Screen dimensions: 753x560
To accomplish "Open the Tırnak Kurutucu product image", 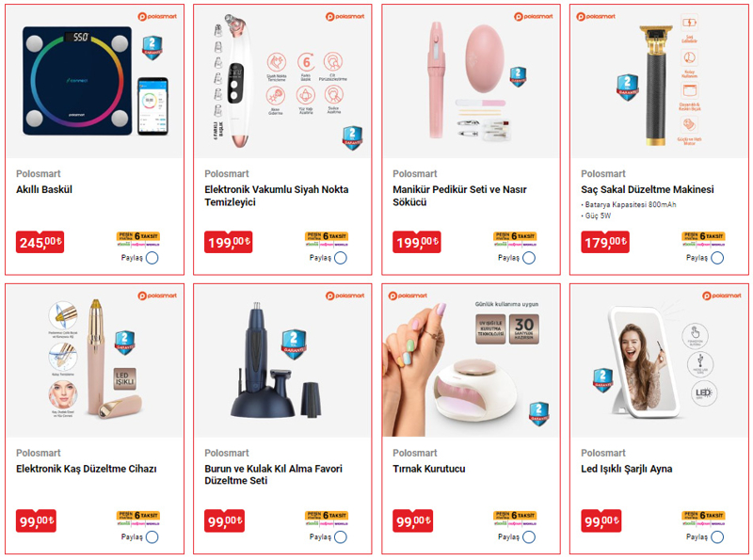I will click(x=472, y=360).
